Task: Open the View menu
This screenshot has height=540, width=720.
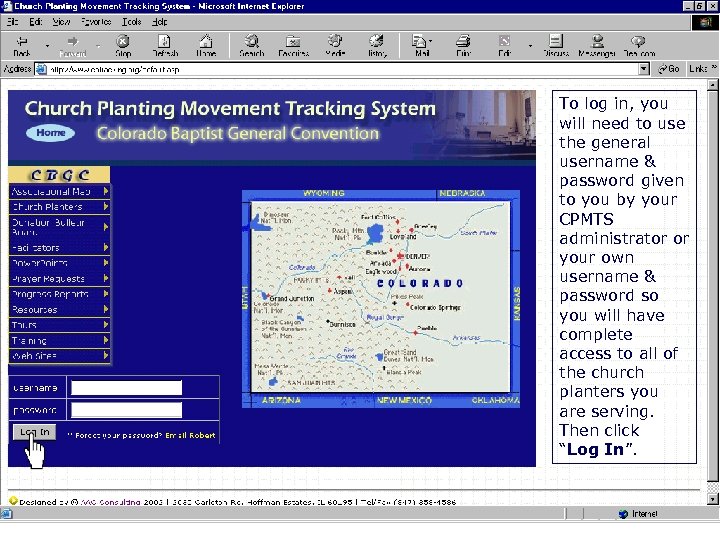Action: (61, 22)
